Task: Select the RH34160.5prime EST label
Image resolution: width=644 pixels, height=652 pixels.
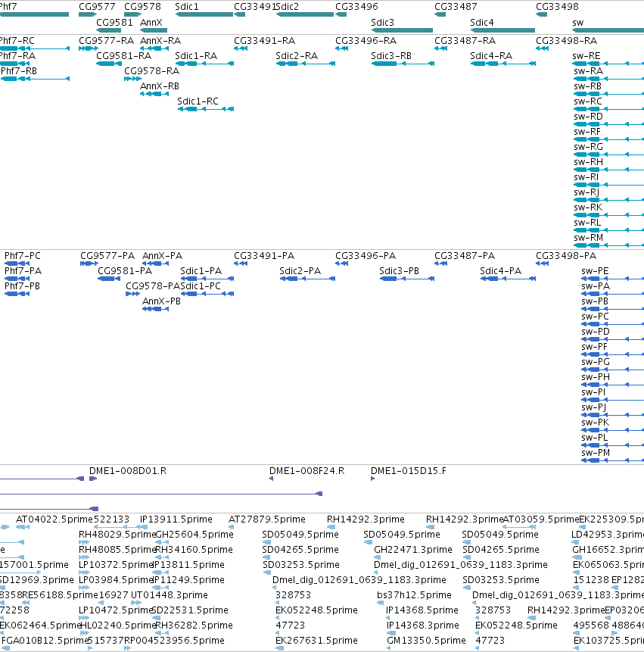Action: point(194,550)
